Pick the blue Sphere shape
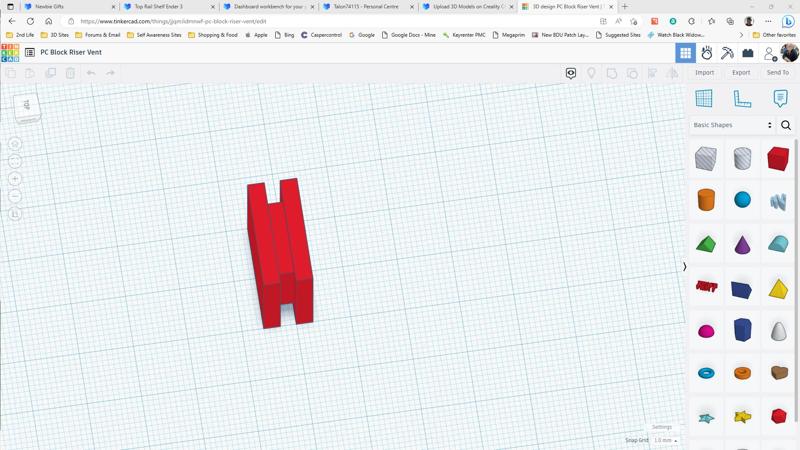This screenshot has height=450, width=800. (x=742, y=199)
